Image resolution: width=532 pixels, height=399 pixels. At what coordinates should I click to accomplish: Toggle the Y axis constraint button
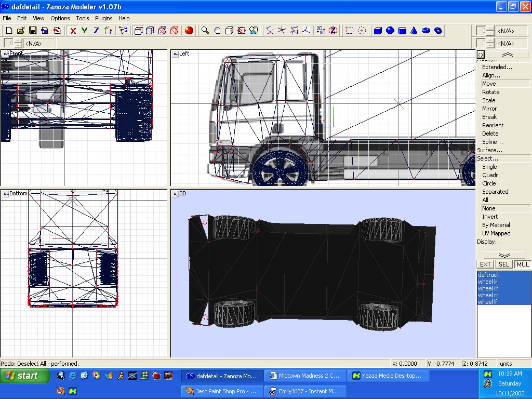(x=85, y=31)
